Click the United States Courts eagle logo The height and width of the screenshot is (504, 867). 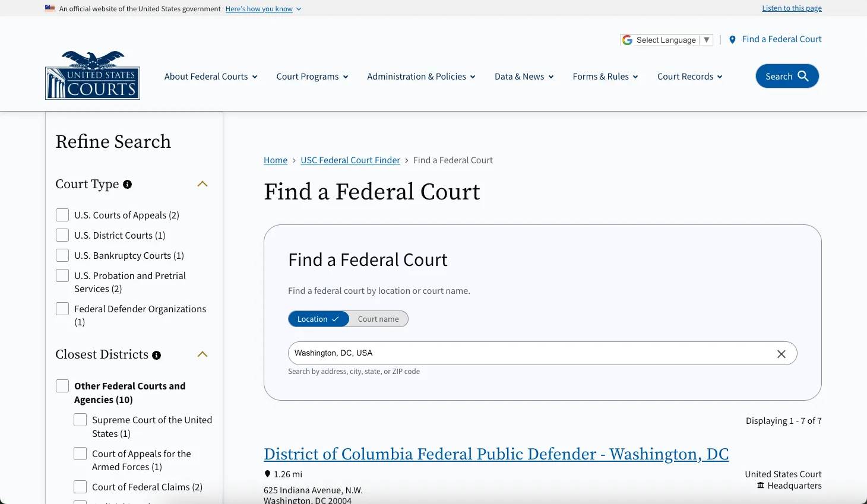click(92, 75)
